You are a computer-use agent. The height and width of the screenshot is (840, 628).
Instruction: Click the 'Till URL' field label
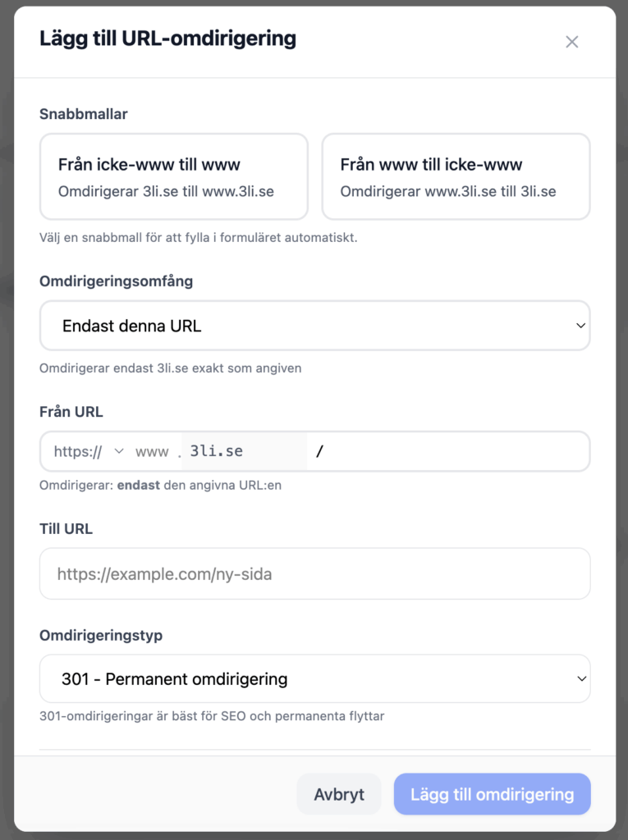66,529
